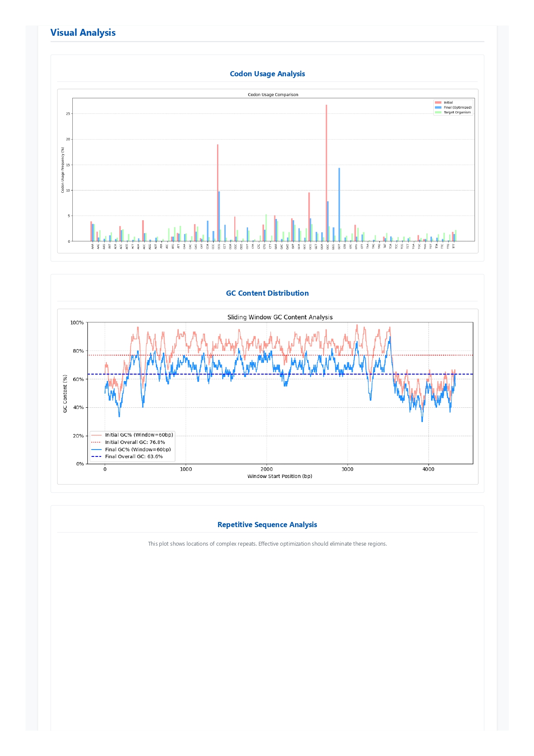Click the tallest pink bar for GGC codon

click(326, 172)
